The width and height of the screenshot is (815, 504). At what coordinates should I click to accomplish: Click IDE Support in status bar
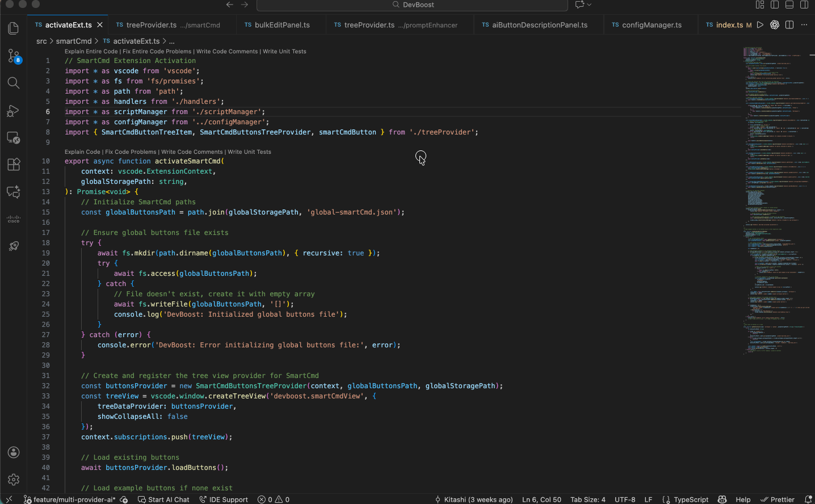[x=224, y=499]
